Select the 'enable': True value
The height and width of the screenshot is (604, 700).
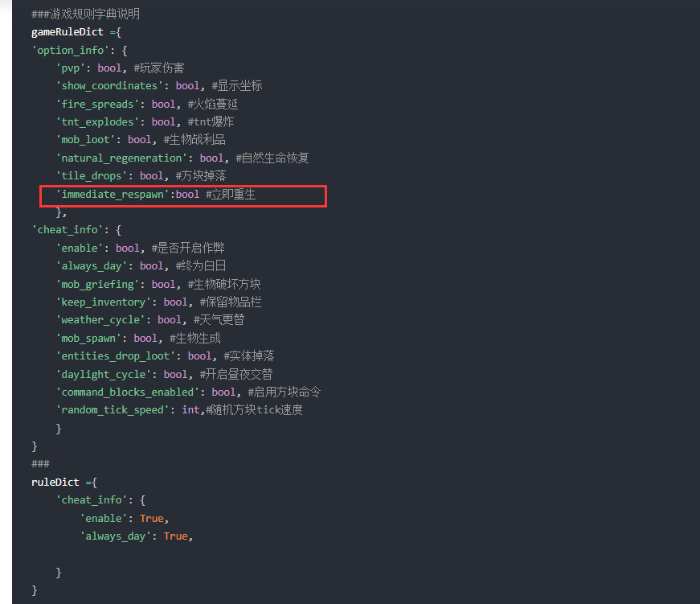click(152, 519)
